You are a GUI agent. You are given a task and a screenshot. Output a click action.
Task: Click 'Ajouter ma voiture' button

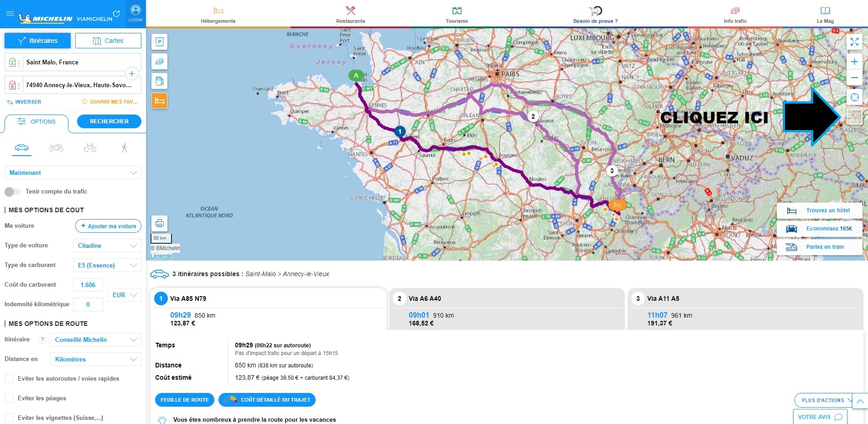108,226
